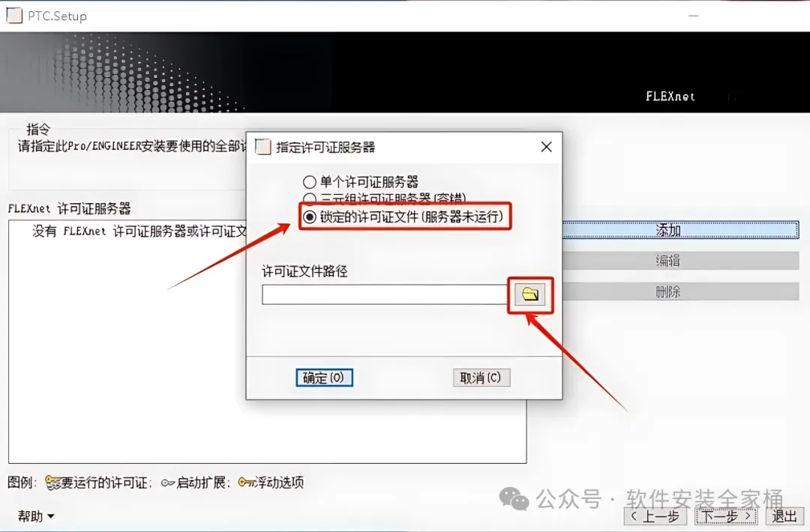This screenshot has height=532, width=810.
Task: Select the 单个许可证服务器 radio option
Action: coord(310,182)
